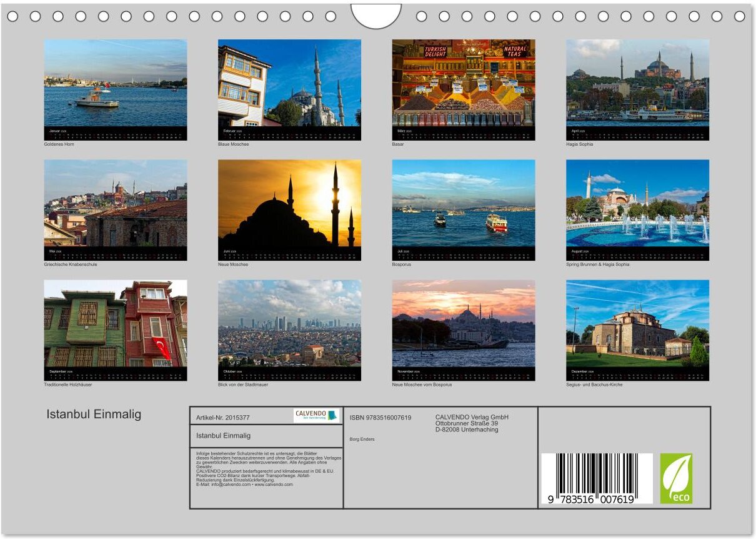Screen dimensions: 756x539
Task: Click 'Istanbul Einmalig' inside the info box
Action: 223,435
